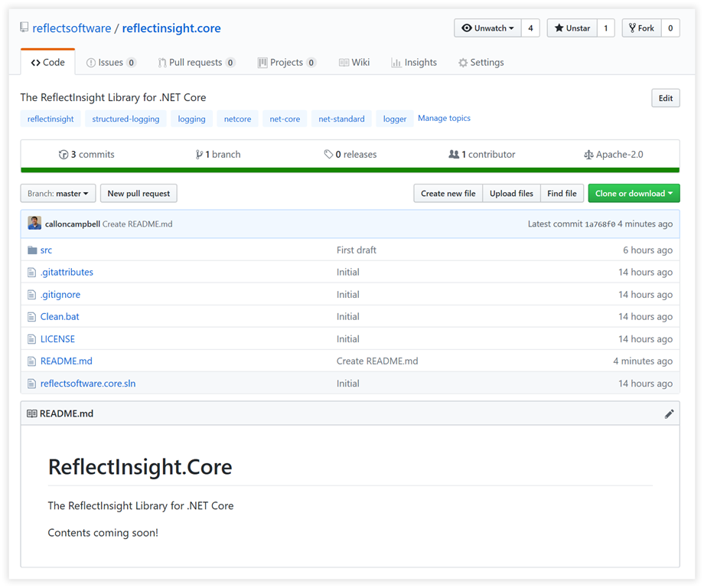Click the New pull request button
The image size is (704, 588).
click(x=139, y=194)
